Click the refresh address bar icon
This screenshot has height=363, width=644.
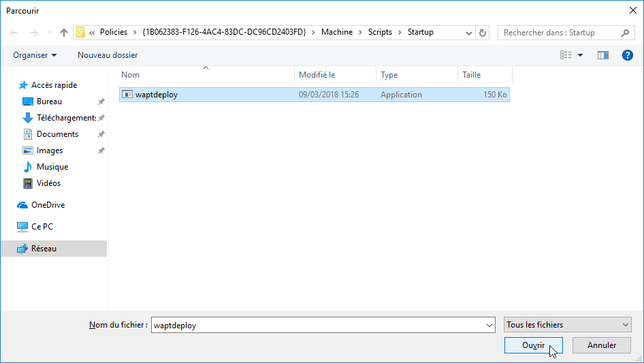[483, 33]
